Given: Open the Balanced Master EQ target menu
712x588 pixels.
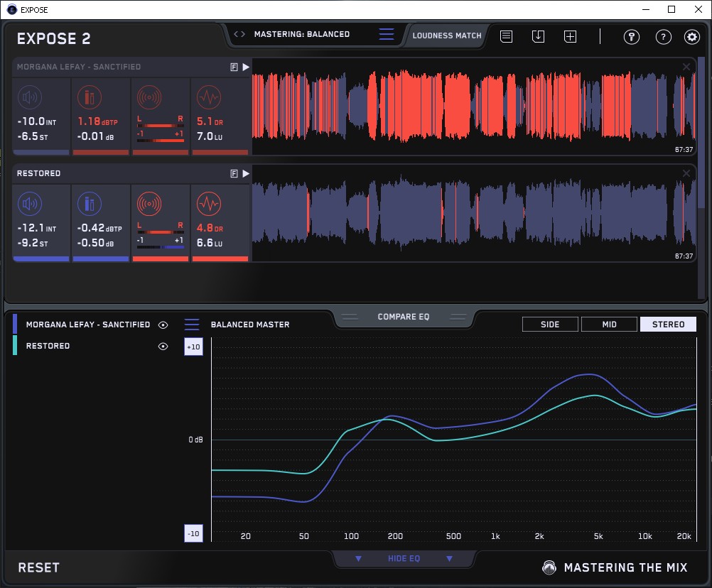Looking at the screenshot, I should pyautogui.click(x=192, y=325).
